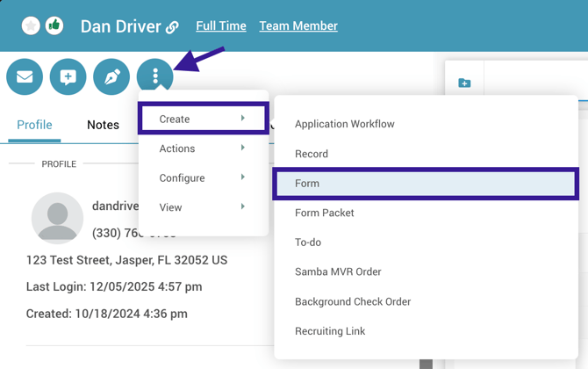Expand the Configure submenu
Image resolution: width=588 pixels, height=369 pixels.
click(x=203, y=177)
